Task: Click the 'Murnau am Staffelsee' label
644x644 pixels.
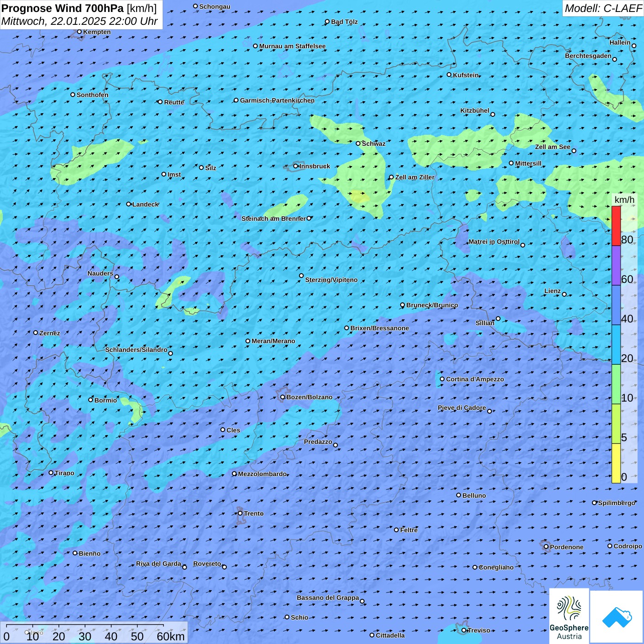Action: pyautogui.click(x=293, y=46)
